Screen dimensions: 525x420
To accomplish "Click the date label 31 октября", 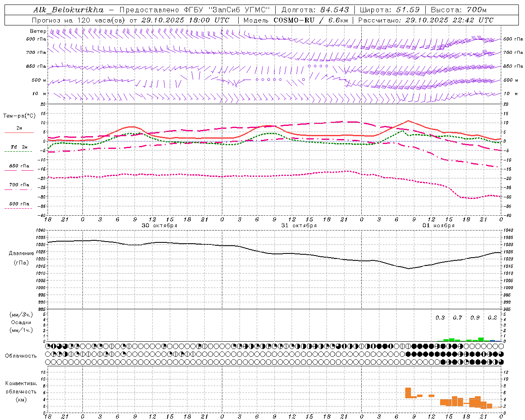I will point(299,226).
